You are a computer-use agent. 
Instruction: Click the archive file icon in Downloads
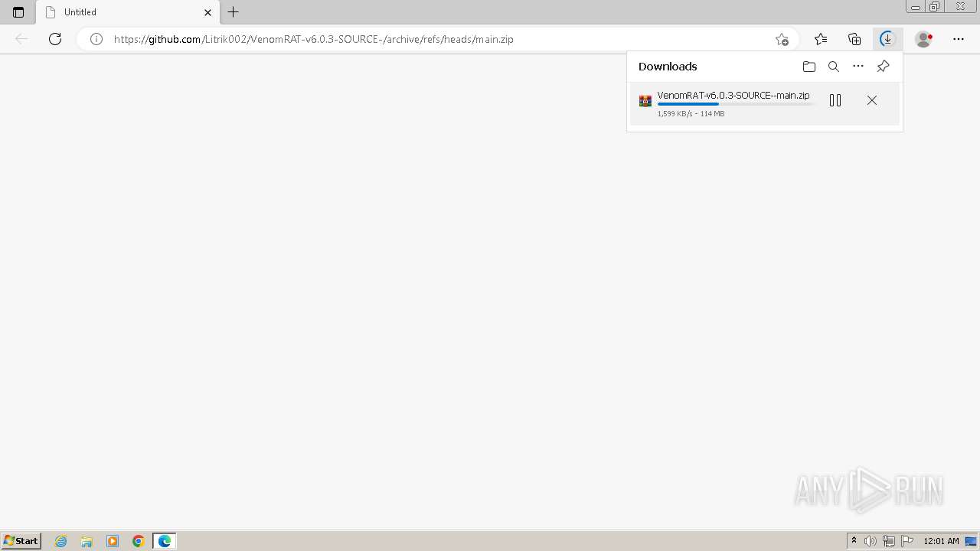pos(645,101)
